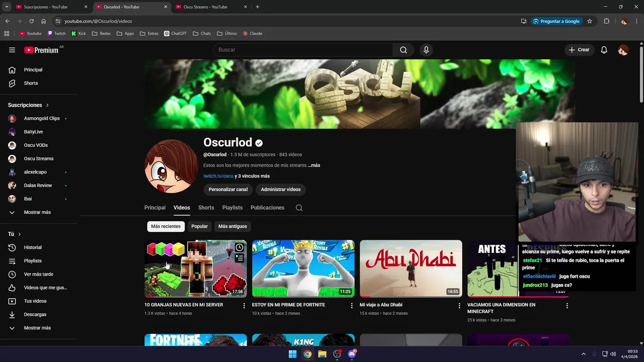Expand channel description ...más
This screenshot has width=644, height=362.
point(314,165)
